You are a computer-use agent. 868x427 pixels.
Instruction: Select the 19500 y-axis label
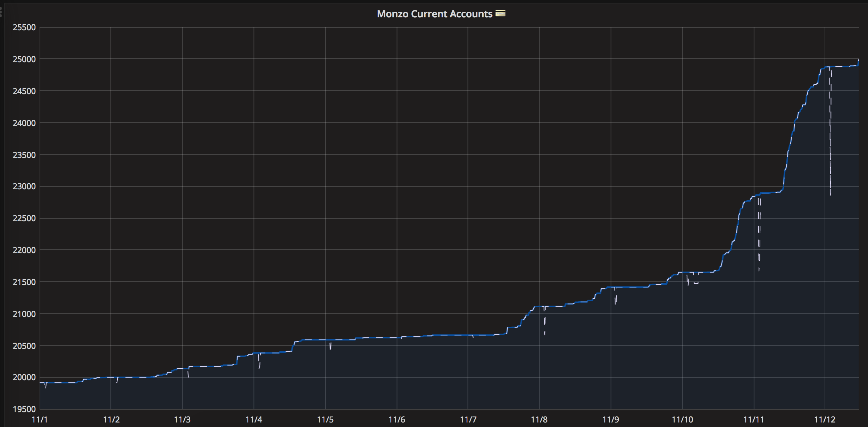point(24,409)
